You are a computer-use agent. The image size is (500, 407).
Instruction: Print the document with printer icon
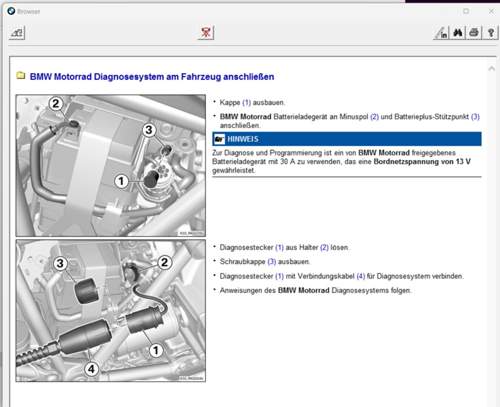pos(474,33)
